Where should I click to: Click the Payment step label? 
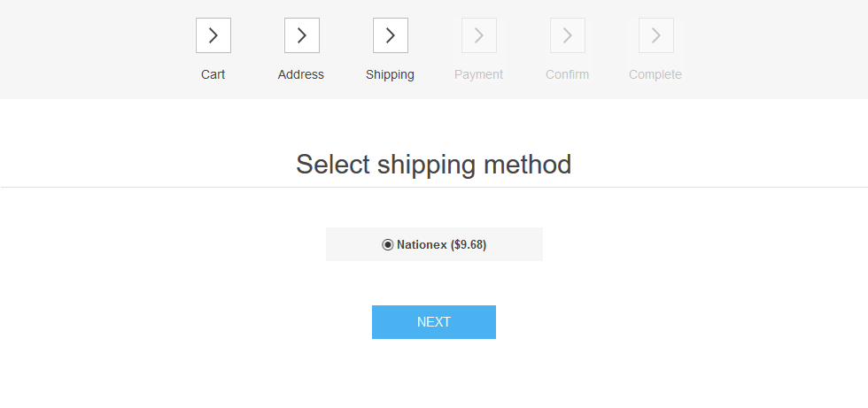[x=479, y=74]
